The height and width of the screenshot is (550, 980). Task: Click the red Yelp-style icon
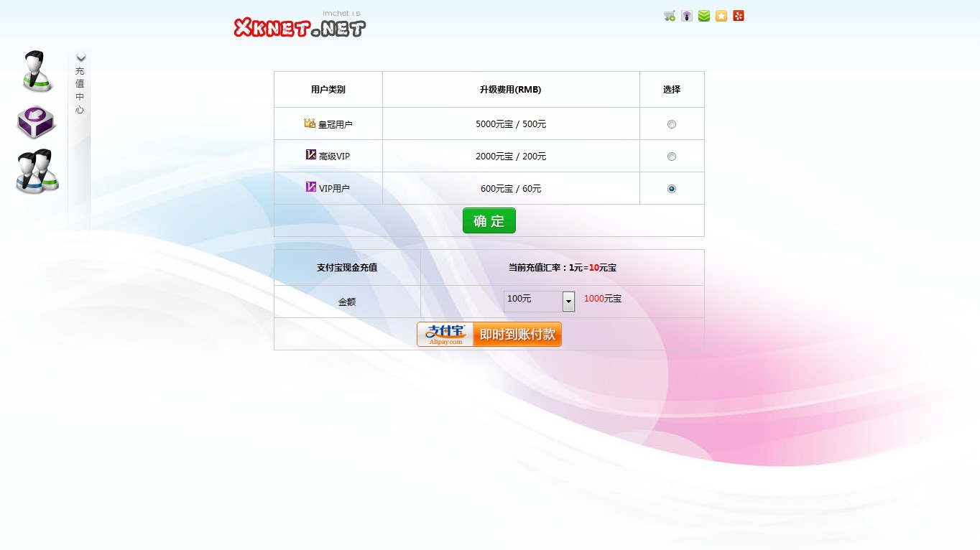(739, 16)
